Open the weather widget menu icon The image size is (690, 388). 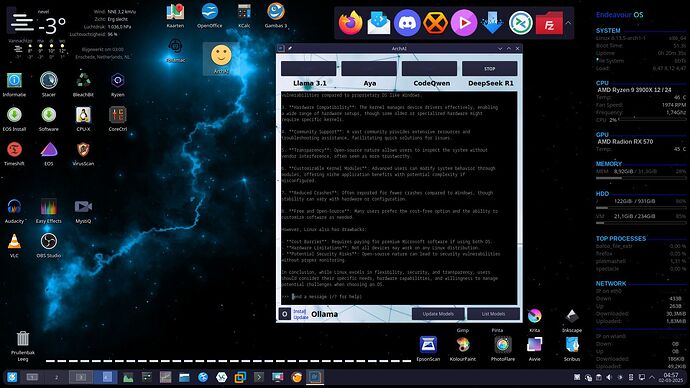tap(22, 22)
